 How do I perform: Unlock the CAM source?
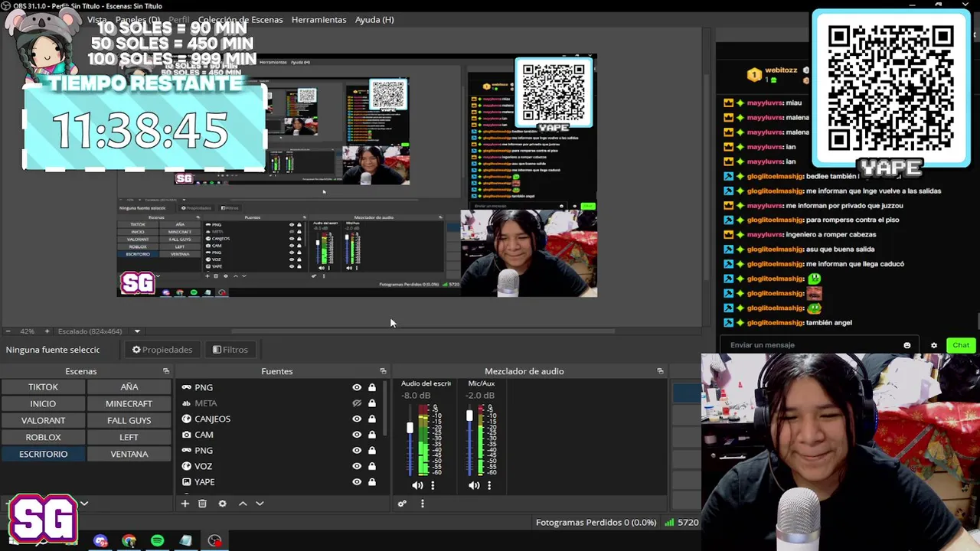coord(372,435)
